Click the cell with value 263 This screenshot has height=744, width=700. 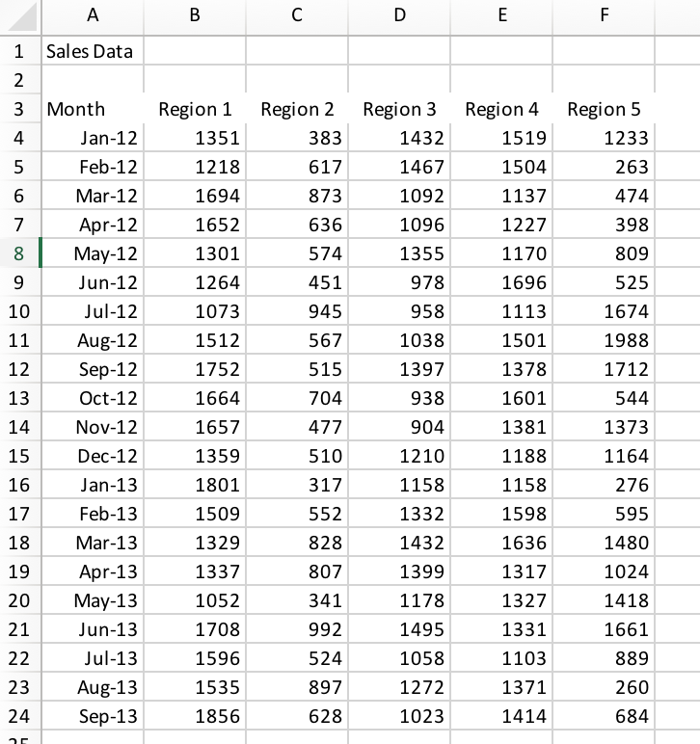tap(605, 167)
